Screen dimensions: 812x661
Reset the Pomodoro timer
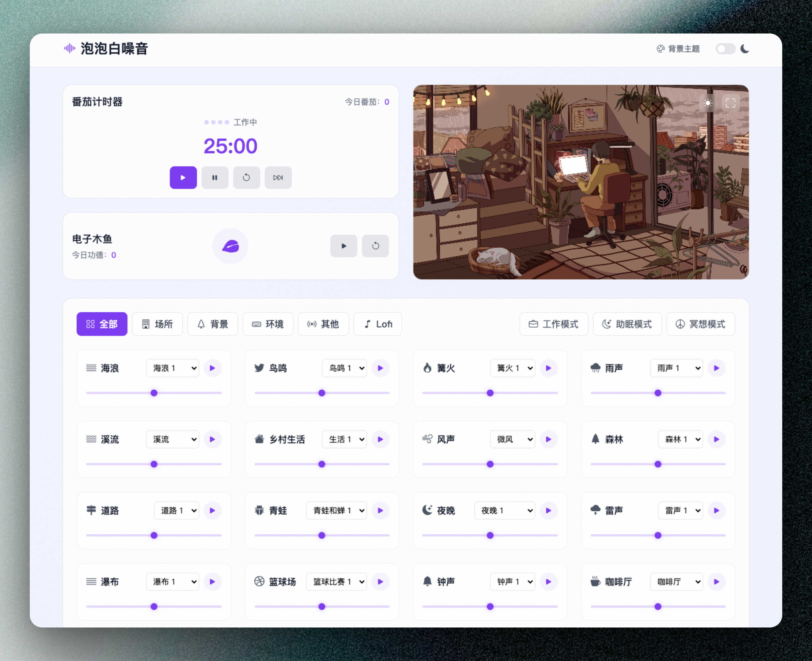(x=246, y=177)
